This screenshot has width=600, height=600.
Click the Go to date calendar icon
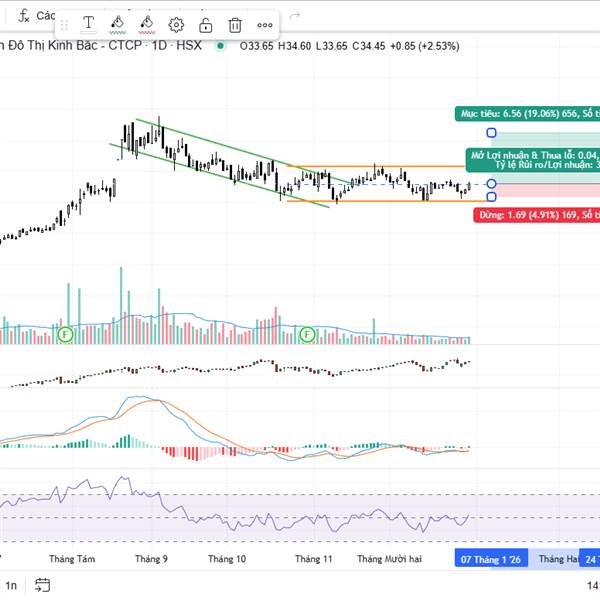42,585
